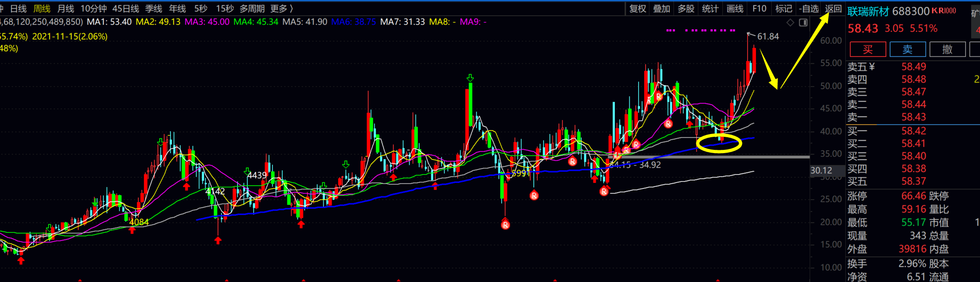The image size is (980, 282).
Task: Switch to the 日线 daily chart tab
Action: click(x=19, y=9)
